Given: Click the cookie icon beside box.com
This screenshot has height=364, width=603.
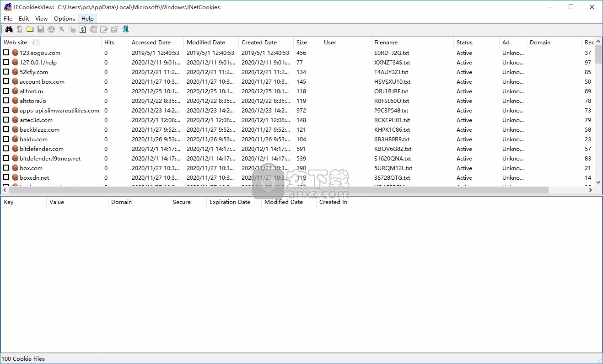Looking at the screenshot, I should coord(15,168).
